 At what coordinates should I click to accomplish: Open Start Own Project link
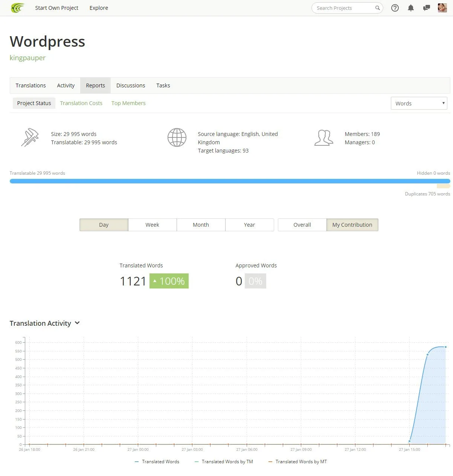tap(57, 8)
